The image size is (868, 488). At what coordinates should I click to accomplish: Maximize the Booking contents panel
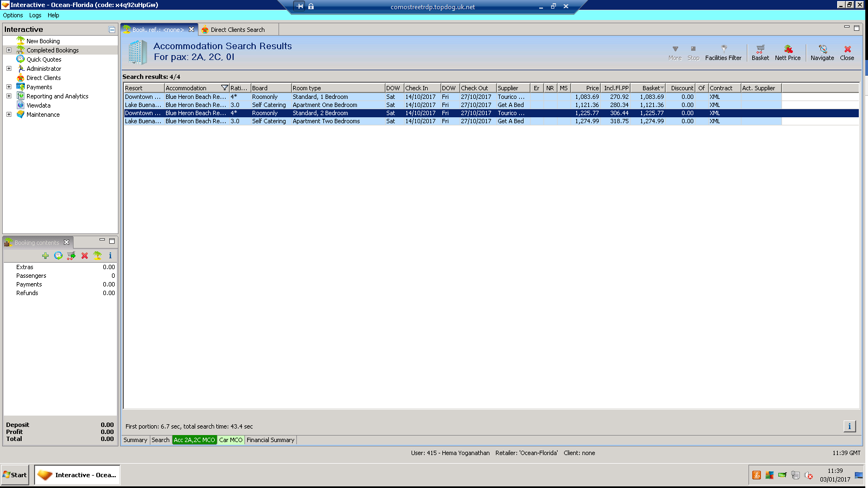(112, 241)
